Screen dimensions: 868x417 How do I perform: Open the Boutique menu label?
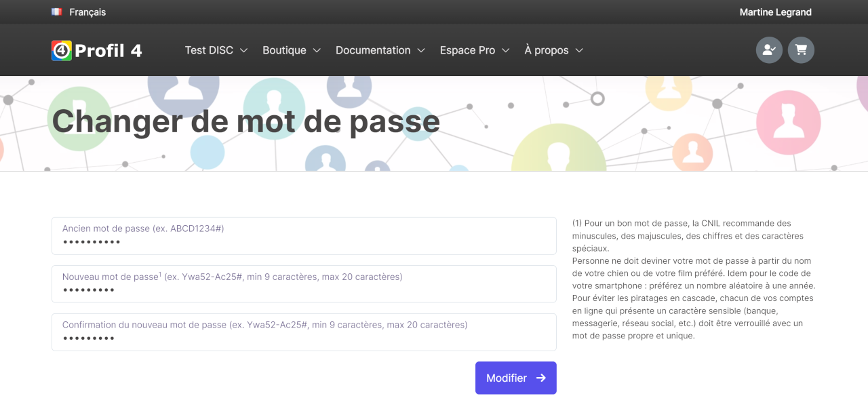point(284,50)
